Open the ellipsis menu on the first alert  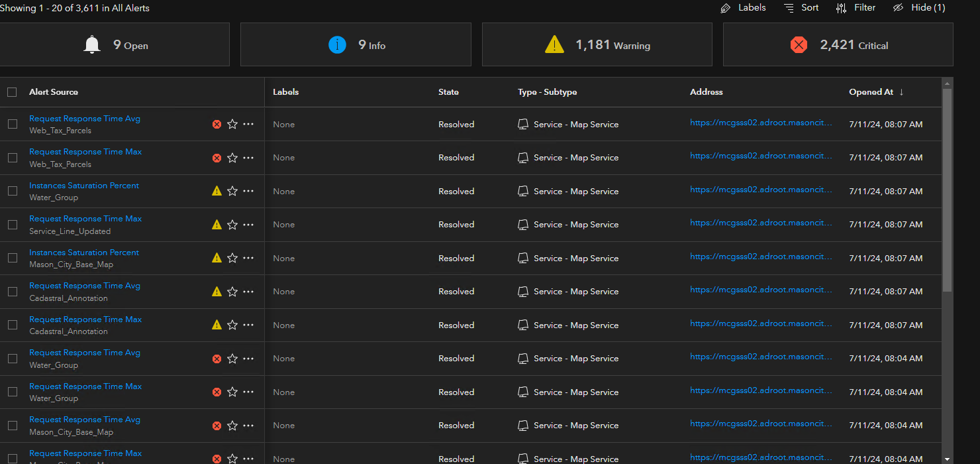point(248,124)
